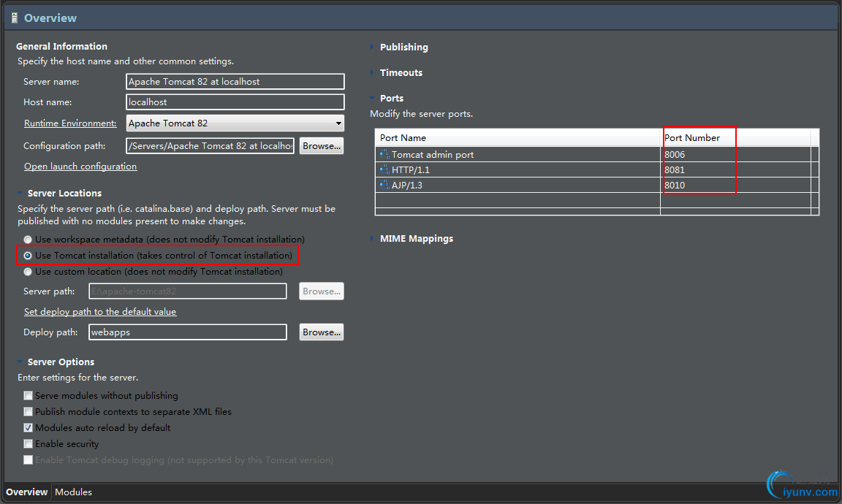This screenshot has width=842, height=504.
Task: Click the Deploy path webapps field
Action: click(187, 332)
